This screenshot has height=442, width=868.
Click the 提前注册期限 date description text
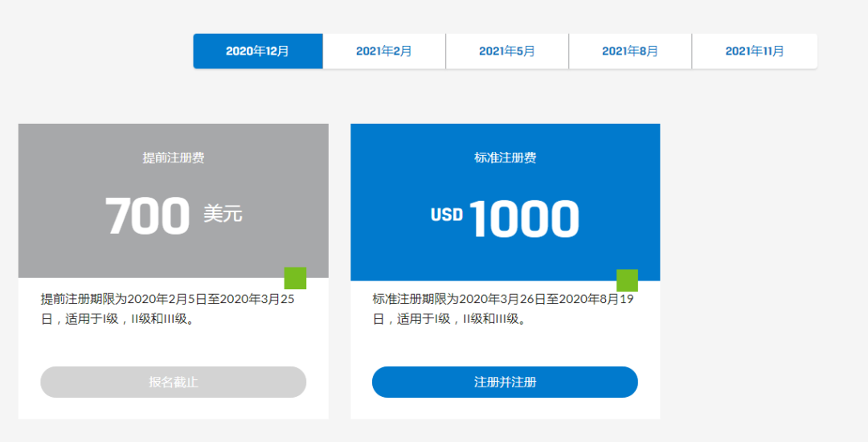click(168, 309)
